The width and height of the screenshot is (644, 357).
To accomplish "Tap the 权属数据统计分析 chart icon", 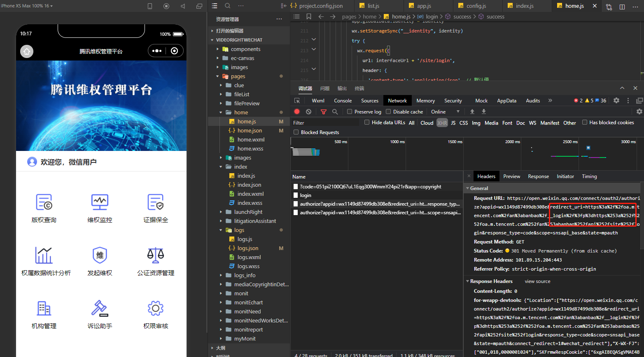I will (44, 255).
